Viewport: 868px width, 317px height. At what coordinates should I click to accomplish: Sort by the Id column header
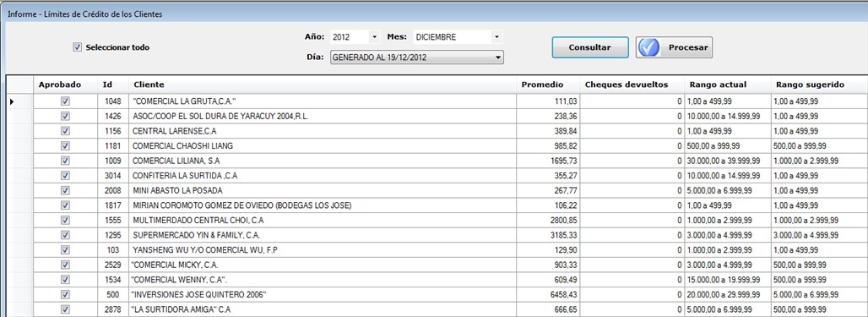click(x=113, y=85)
